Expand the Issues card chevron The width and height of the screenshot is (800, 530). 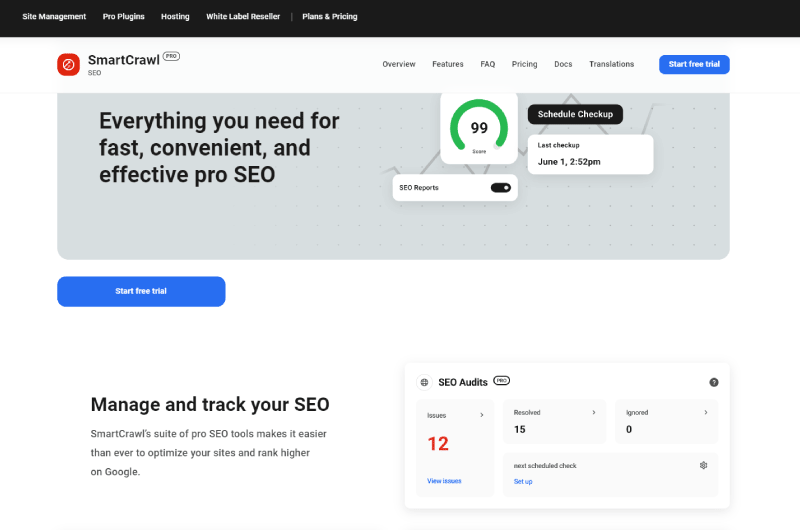coord(482,415)
